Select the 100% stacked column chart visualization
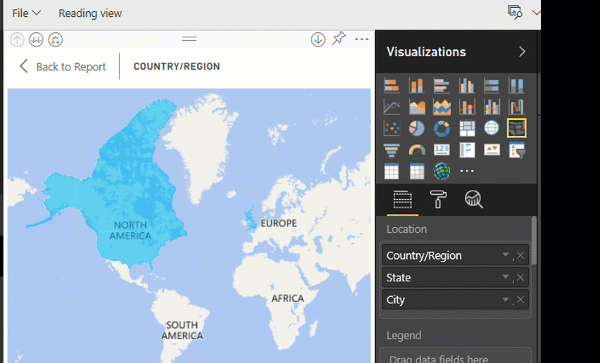The height and width of the screenshot is (363, 600). click(516, 85)
